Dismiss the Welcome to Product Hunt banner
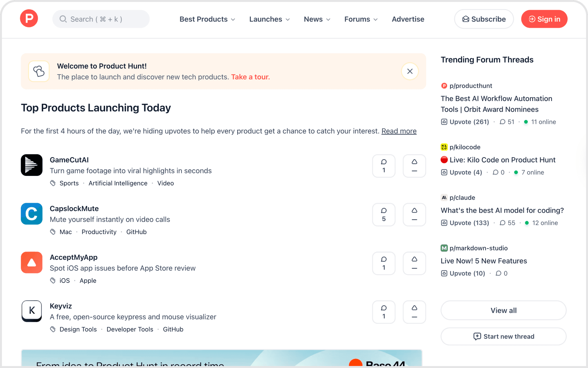Image resolution: width=588 pixels, height=368 pixels. point(410,71)
